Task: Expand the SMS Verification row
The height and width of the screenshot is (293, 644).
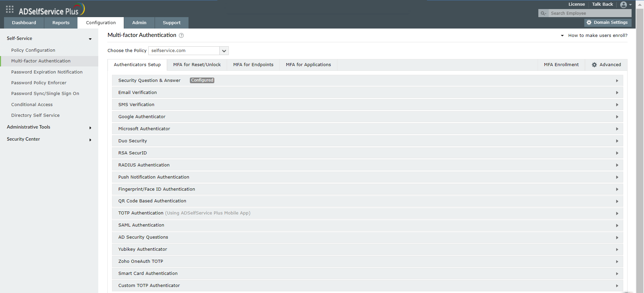Action: (368, 105)
